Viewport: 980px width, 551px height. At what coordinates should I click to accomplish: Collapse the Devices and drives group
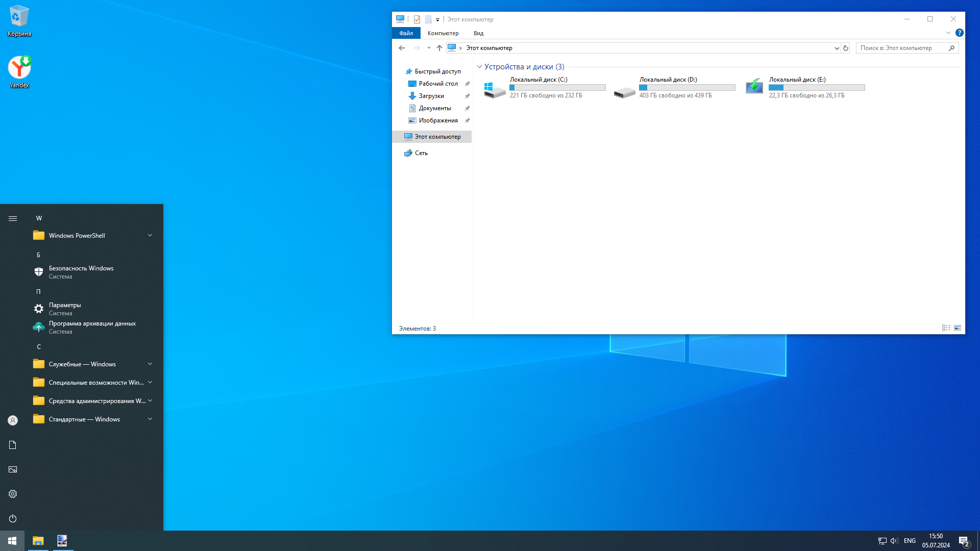point(479,67)
